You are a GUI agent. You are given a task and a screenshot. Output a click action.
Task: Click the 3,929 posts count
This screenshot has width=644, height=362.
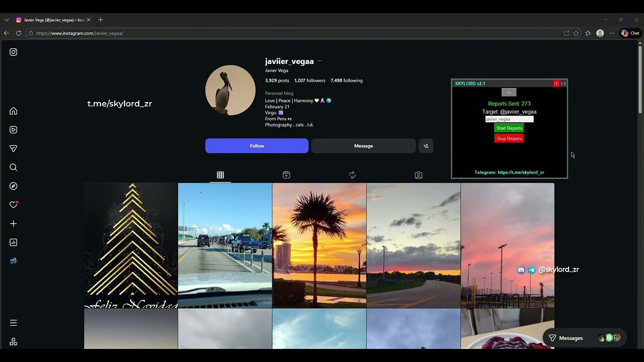point(277,80)
